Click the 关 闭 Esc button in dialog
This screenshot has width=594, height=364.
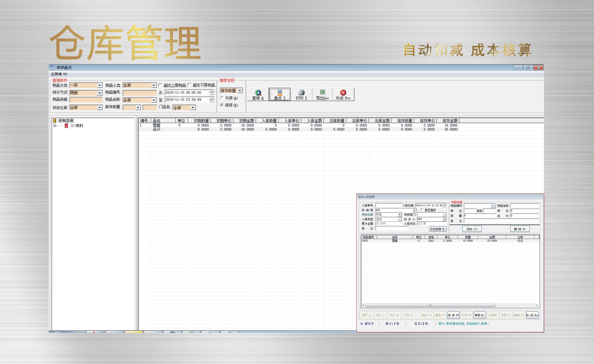[532, 315]
